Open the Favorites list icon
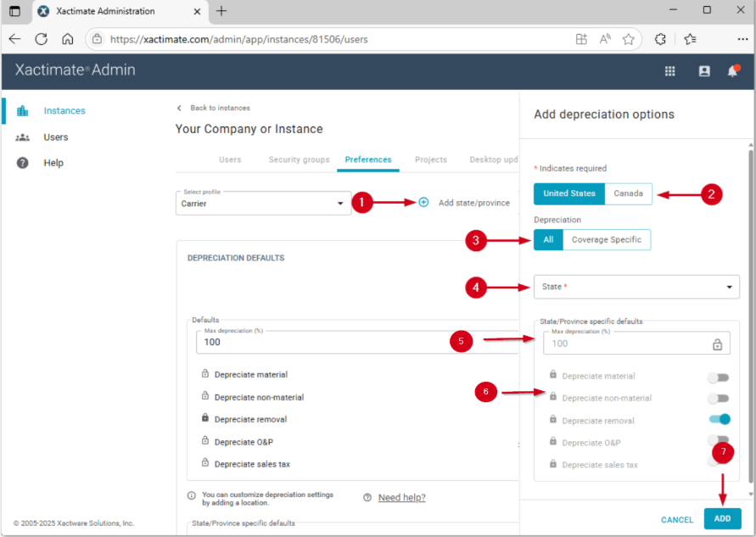 point(690,39)
